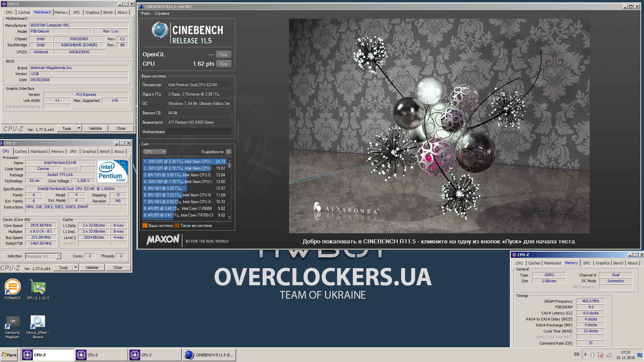Switch to Bench tab in CPU-tab CPU-Z window
Screen dimensions: 644x362
[x=105, y=152]
